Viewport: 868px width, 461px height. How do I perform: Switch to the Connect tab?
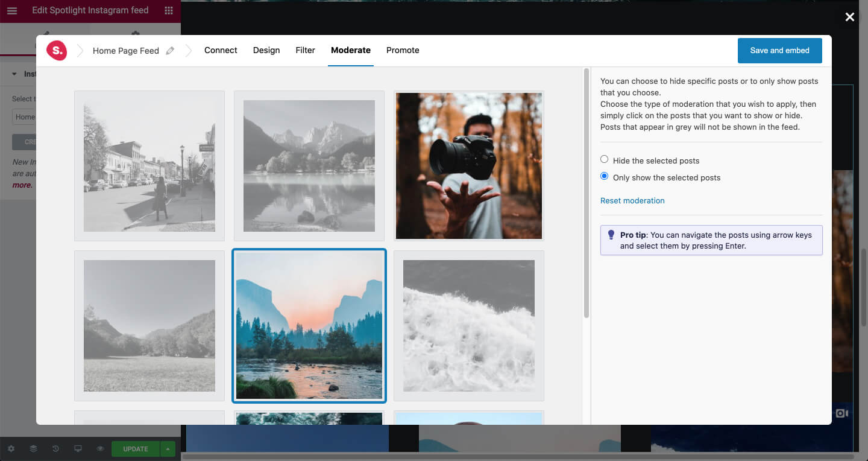point(221,51)
